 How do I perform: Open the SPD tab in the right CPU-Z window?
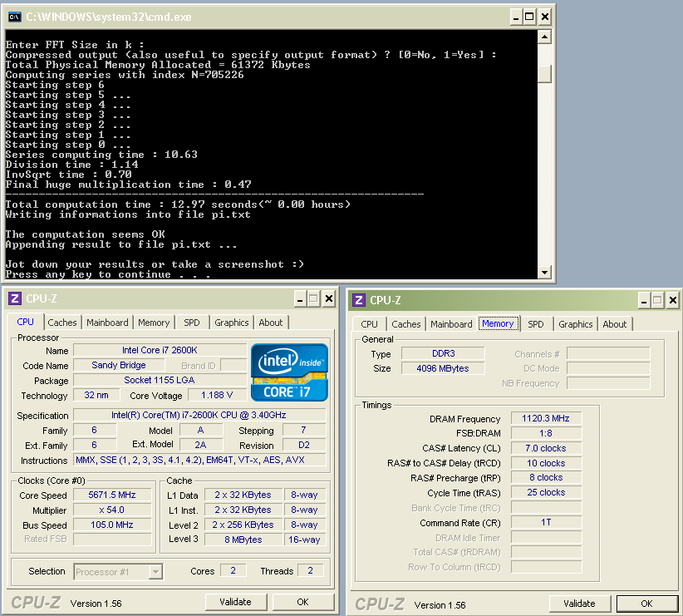536,324
